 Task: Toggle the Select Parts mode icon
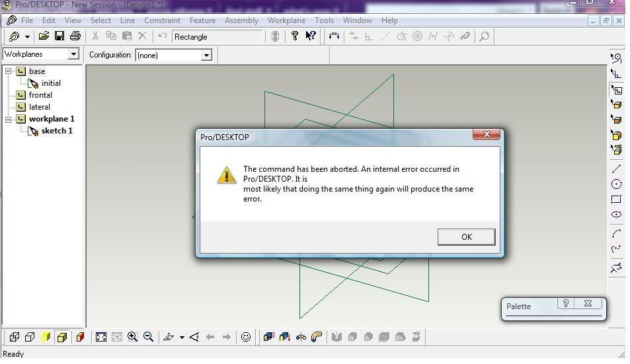[616, 150]
